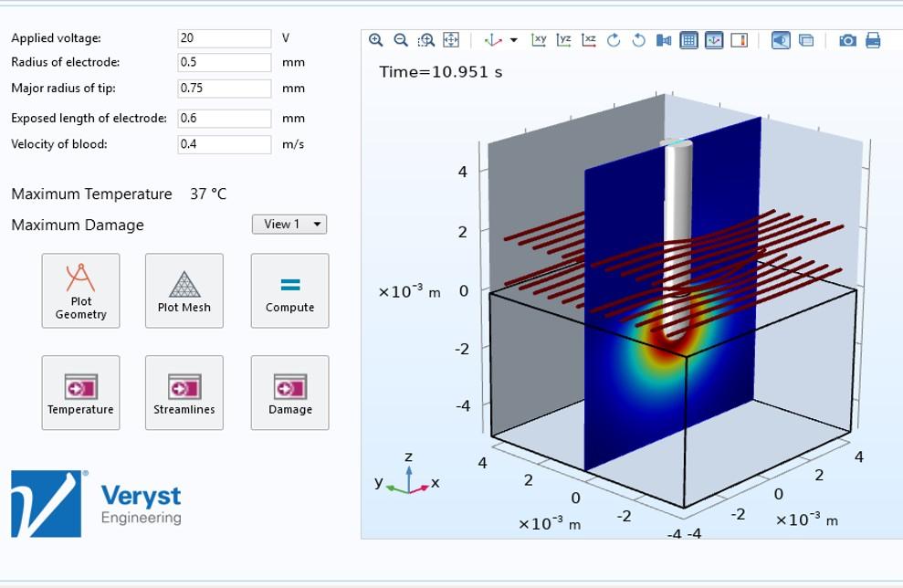903x588 pixels.
Task: Select the Zoom Out tool
Action: pyautogui.click(x=401, y=40)
